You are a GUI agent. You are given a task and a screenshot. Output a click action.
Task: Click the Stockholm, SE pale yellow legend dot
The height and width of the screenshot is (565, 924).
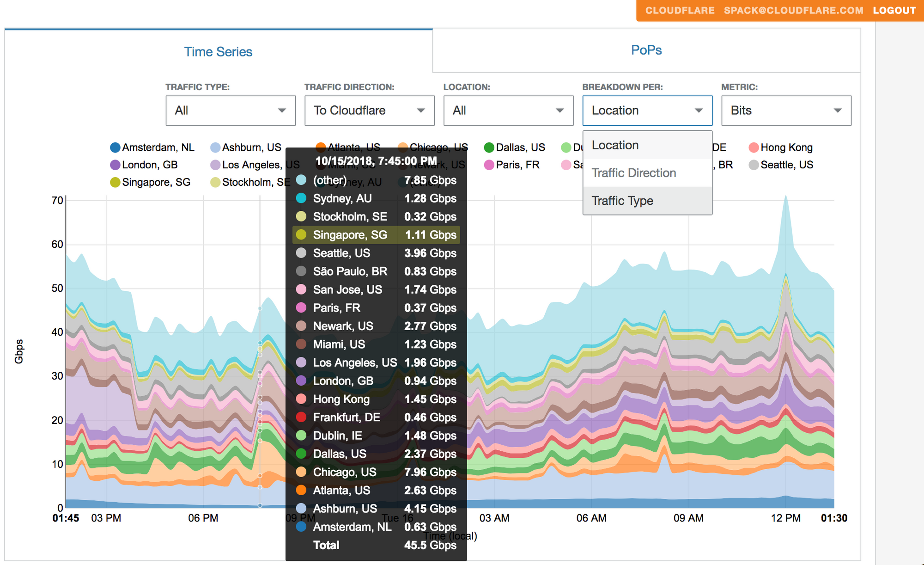point(215,182)
